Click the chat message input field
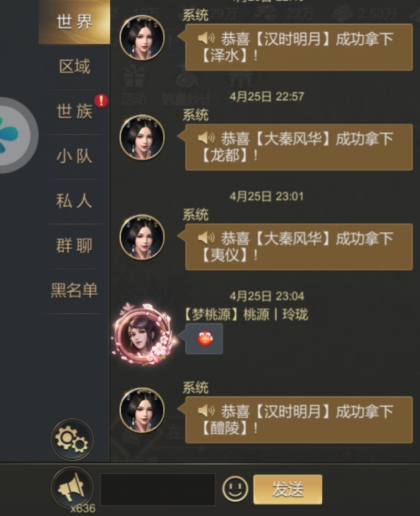This screenshot has height=516, width=420. [158, 489]
